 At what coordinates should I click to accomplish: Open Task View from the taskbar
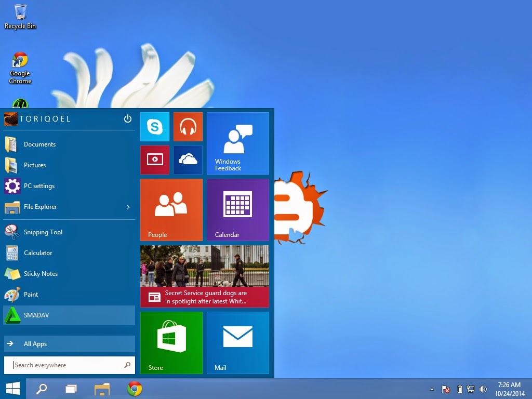click(71, 388)
